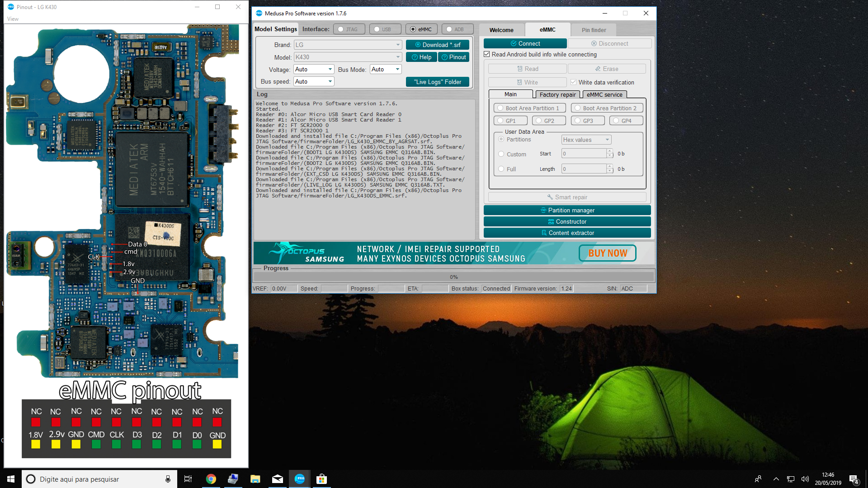Open Medusa Pro taskbar icon
Viewport: 868px width, 488px height.
coord(299,479)
